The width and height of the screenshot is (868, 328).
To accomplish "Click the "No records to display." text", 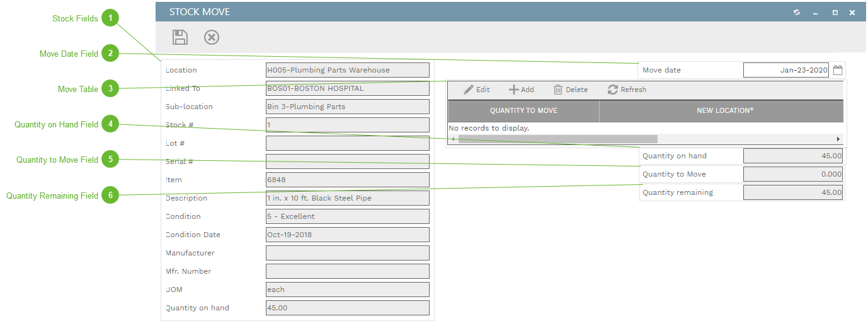I will click(489, 128).
